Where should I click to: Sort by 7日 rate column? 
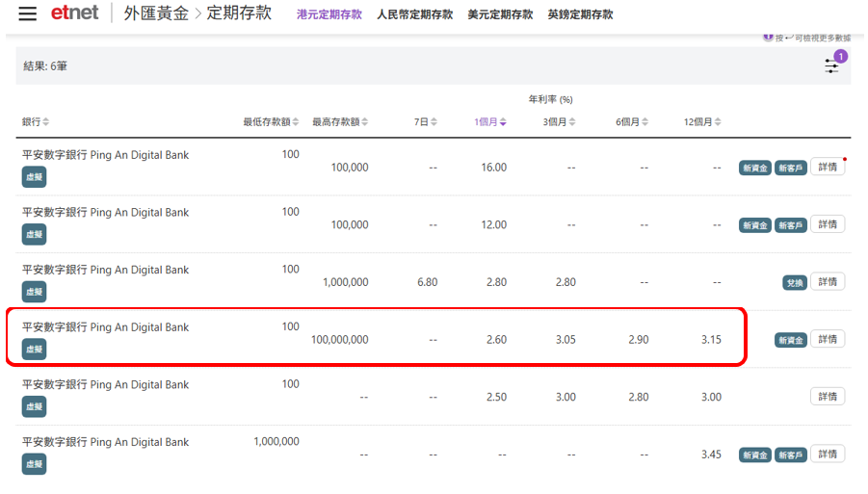point(425,121)
